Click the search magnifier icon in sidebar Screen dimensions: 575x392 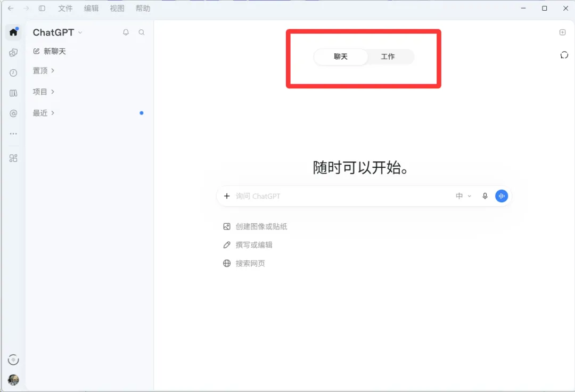coord(142,32)
